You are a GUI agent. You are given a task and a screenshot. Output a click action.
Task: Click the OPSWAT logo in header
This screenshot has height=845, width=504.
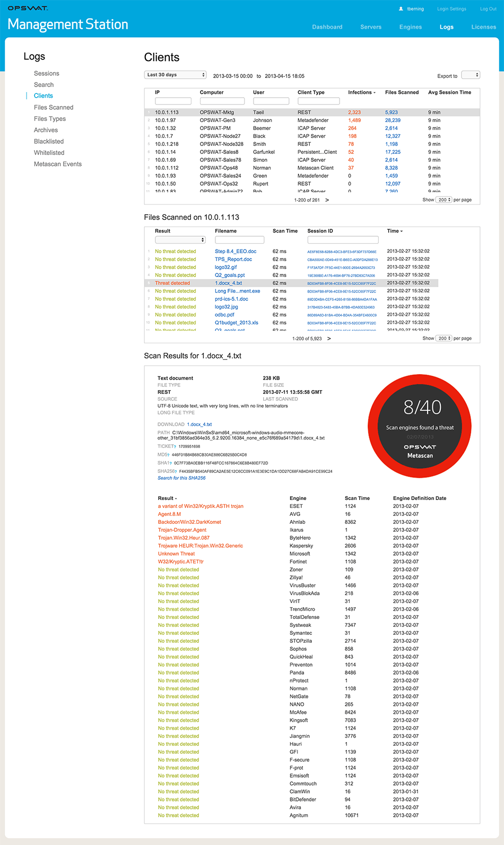coord(28,8)
